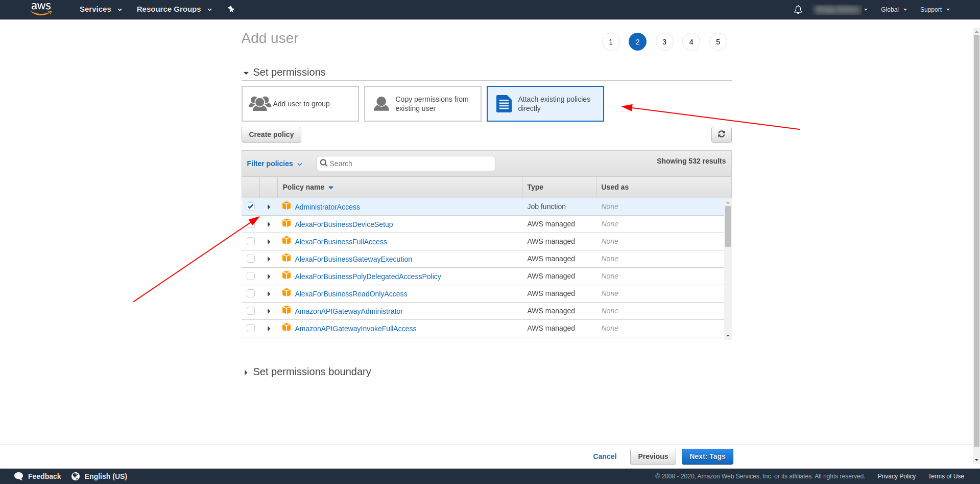Click the AWS logo home icon
Viewport: 980px width, 484px height.
41,9
